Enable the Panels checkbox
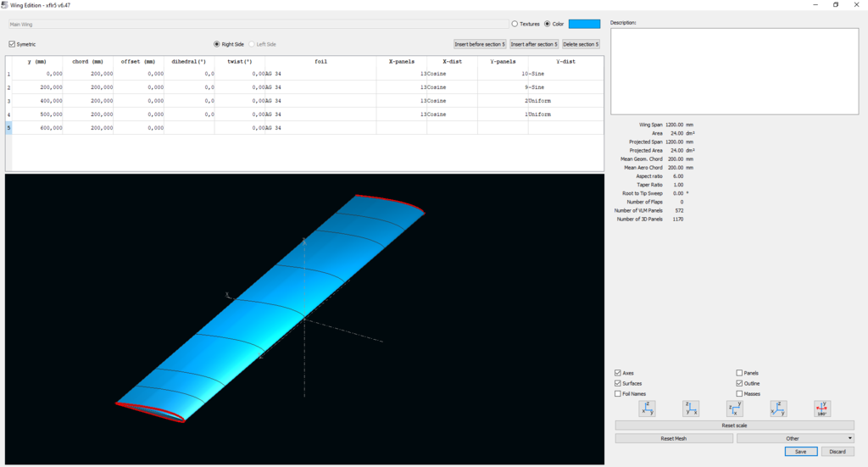 pyautogui.click(x=740, y=373)
